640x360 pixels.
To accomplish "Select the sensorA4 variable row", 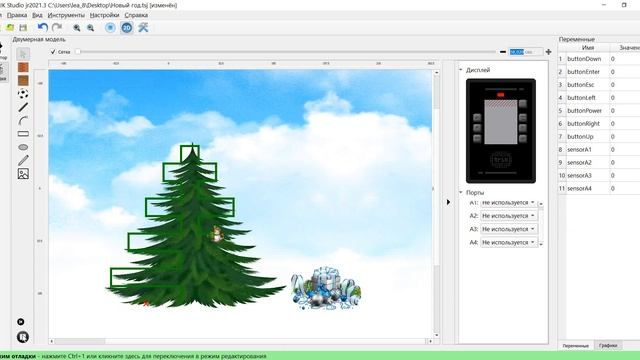I will pyautogui.click(x=599, y=189).
